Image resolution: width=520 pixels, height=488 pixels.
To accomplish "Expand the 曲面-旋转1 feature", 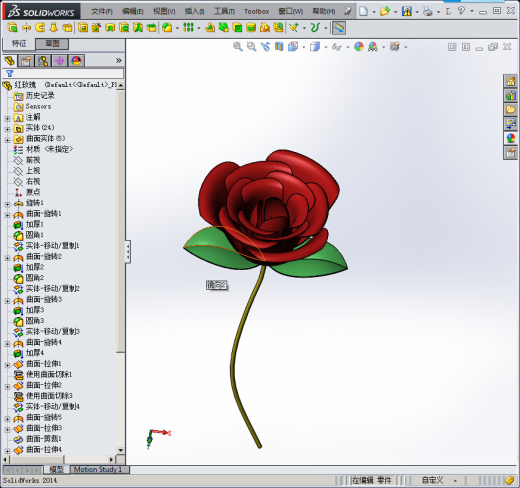I will point(7,215).
